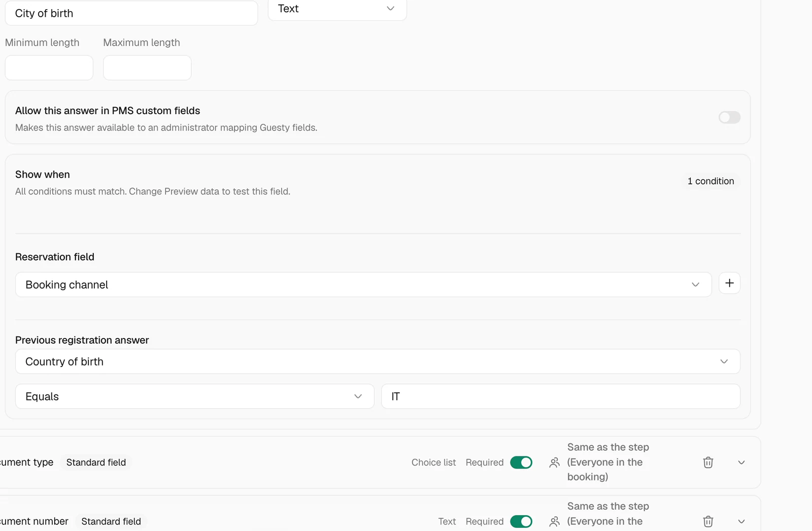Edit the IT condition value field
Viewport: 812px width, 531px height.
coord(561,396)
